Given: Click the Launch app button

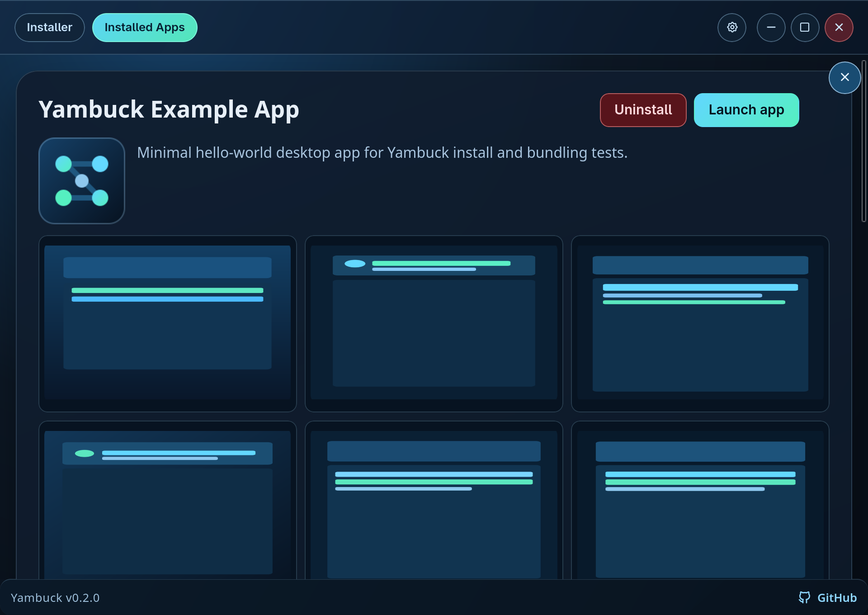Looking at the screenshot, I should (x=746, y=110).
